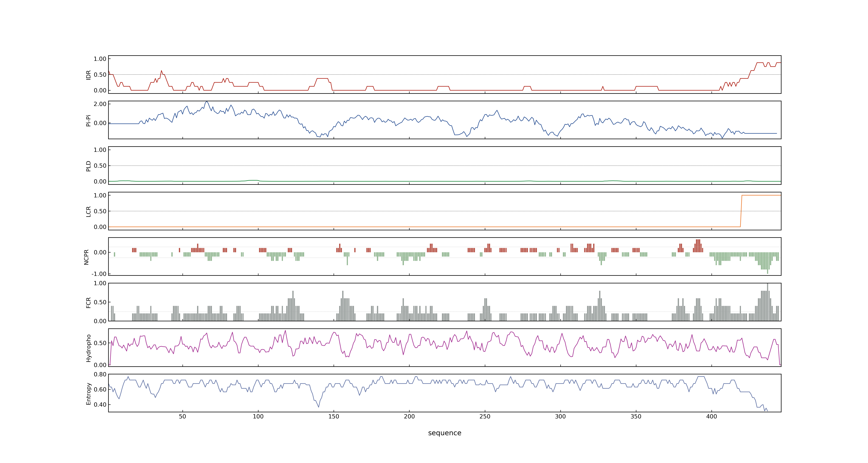The width and height of the screenshot is (868, 463).
Task: Click the tallest FCR bar near the sequence end
Action: click(768, 302)
